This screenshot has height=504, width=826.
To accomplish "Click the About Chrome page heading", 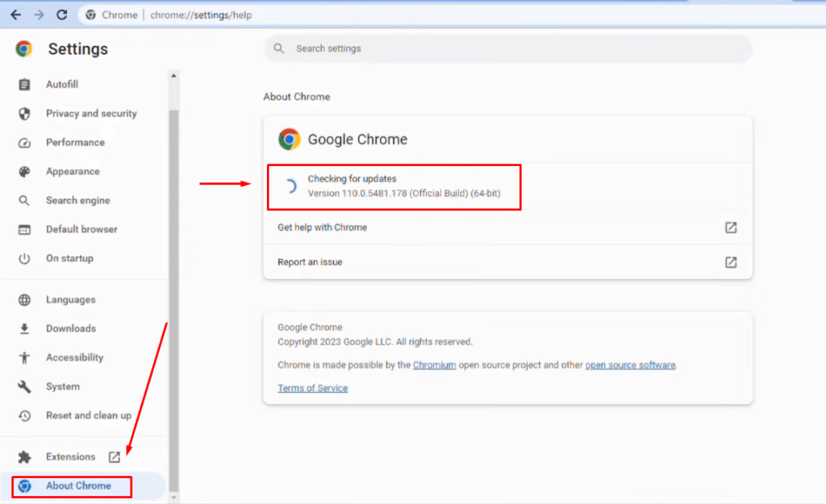I will click(x=297, y=97).
